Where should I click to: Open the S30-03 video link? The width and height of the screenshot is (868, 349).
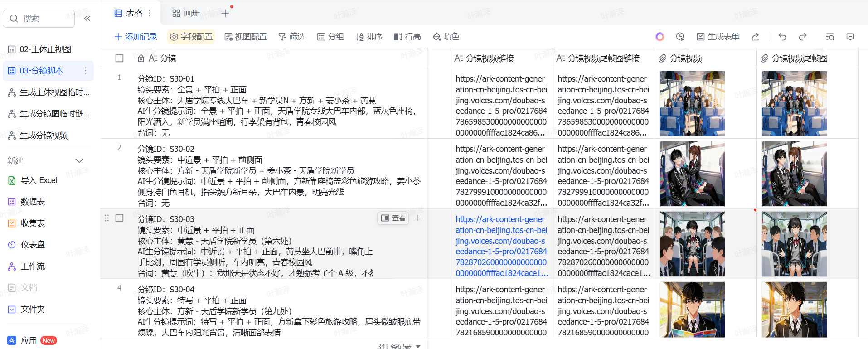(501, 246)
